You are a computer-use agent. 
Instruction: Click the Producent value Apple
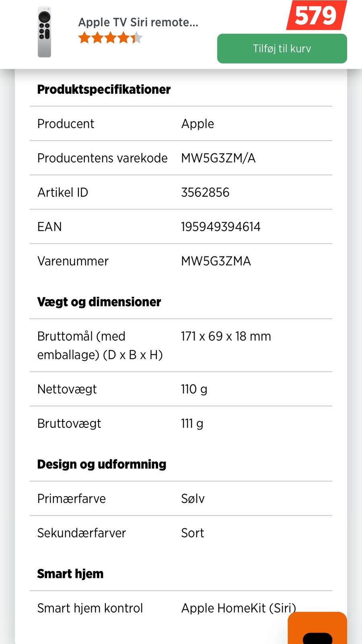(x=197, y=124)
